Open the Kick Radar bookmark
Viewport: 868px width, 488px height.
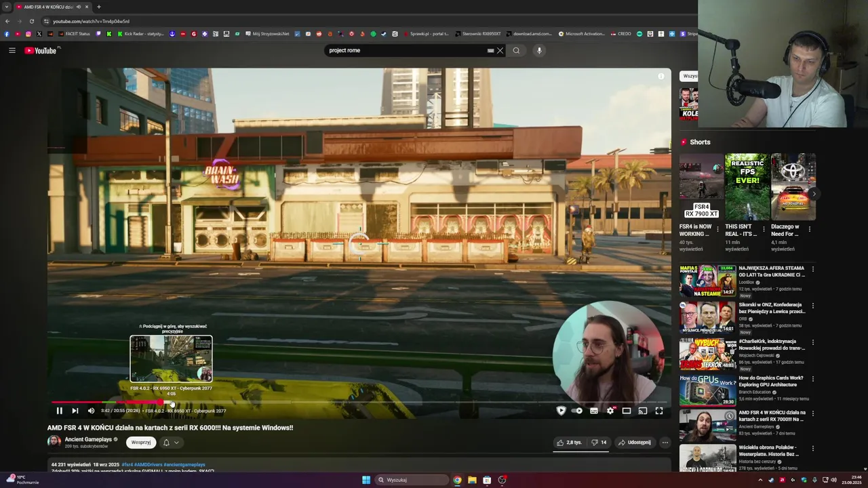[x=140, y=33]
